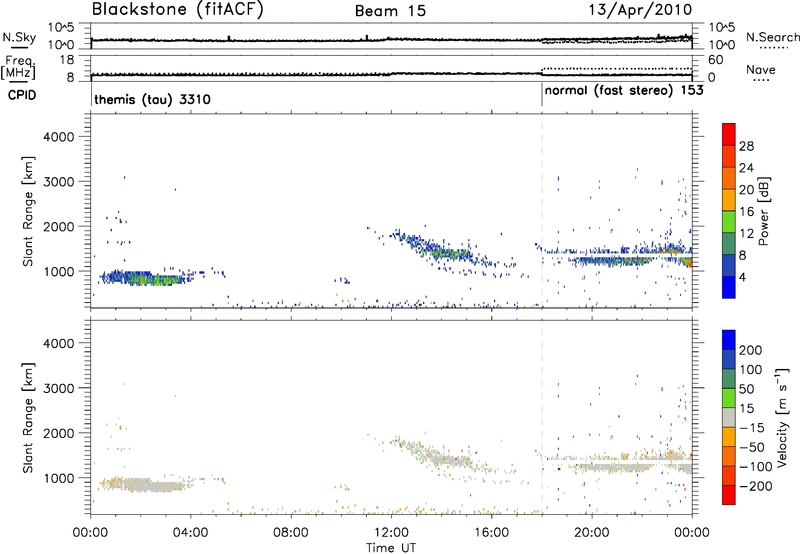The image size is (800, 554).
Task: Click the 'normal (fast stereo) 153' label
Action: pyautogui.click(x=624, y=91)
